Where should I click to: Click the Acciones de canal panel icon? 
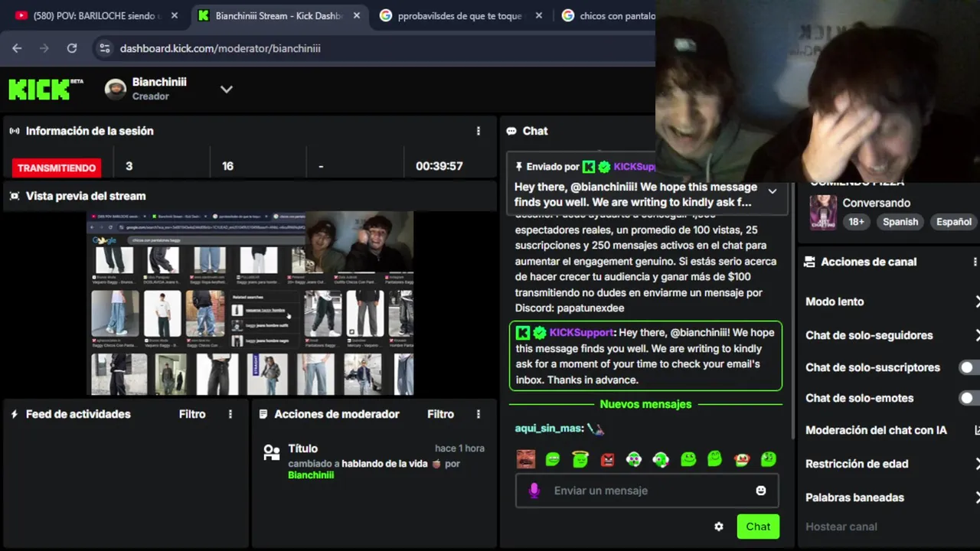tap(809, 262)
